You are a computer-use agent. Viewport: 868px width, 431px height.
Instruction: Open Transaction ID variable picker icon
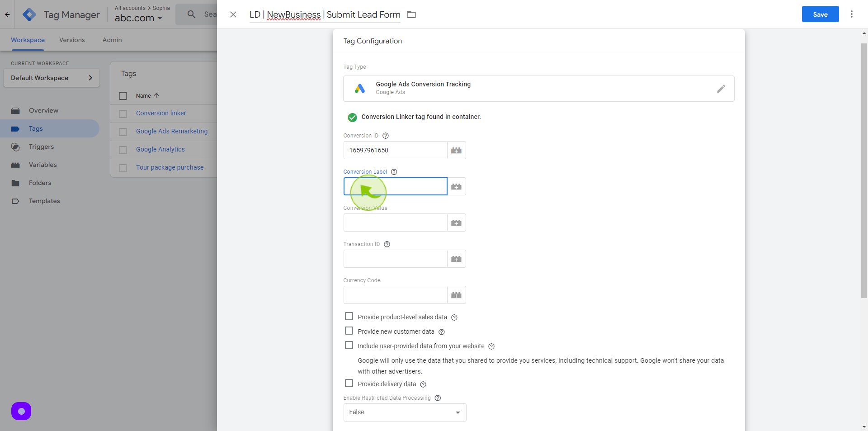coord(457,259)
